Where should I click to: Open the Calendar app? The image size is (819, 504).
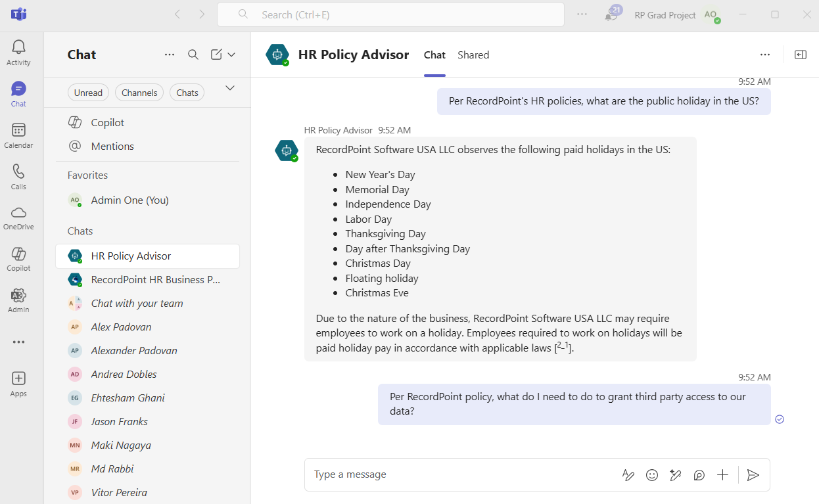pos(18,135)
